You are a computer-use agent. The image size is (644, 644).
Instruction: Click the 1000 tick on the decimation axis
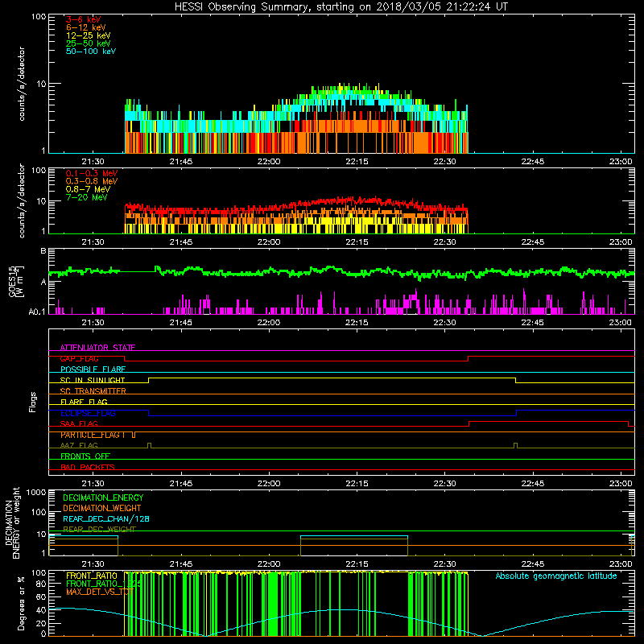[36, 493]
